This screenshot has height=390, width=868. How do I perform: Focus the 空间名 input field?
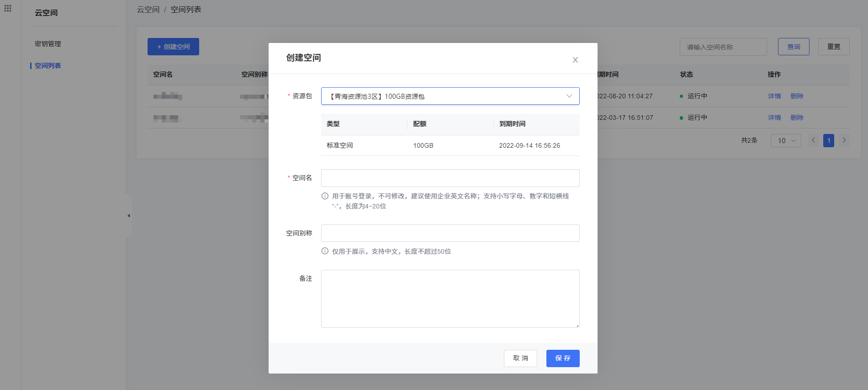(450, 178)
